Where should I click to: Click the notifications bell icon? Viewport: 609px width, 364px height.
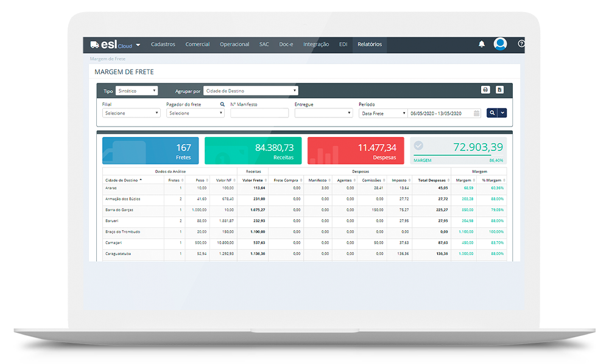[482, 44]
